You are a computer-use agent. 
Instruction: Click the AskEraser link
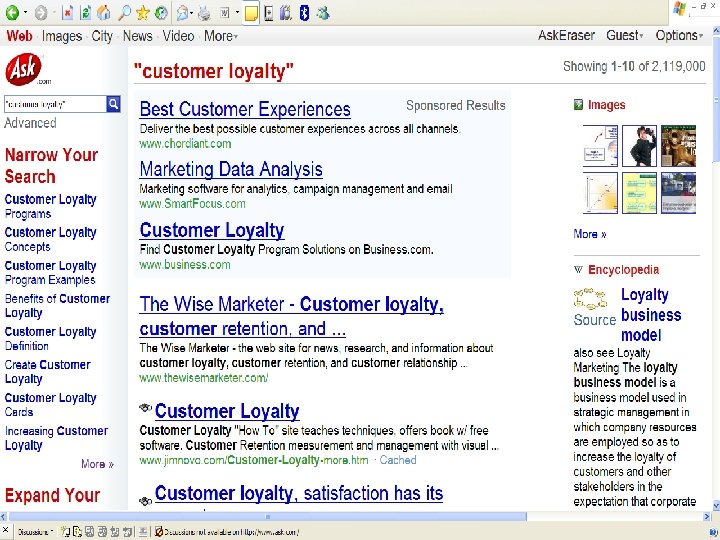pos(566,35)
